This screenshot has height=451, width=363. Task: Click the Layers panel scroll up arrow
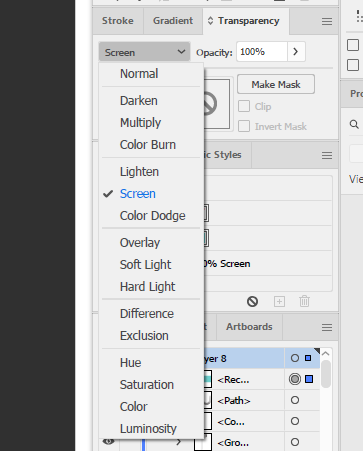tap(326, 353)
